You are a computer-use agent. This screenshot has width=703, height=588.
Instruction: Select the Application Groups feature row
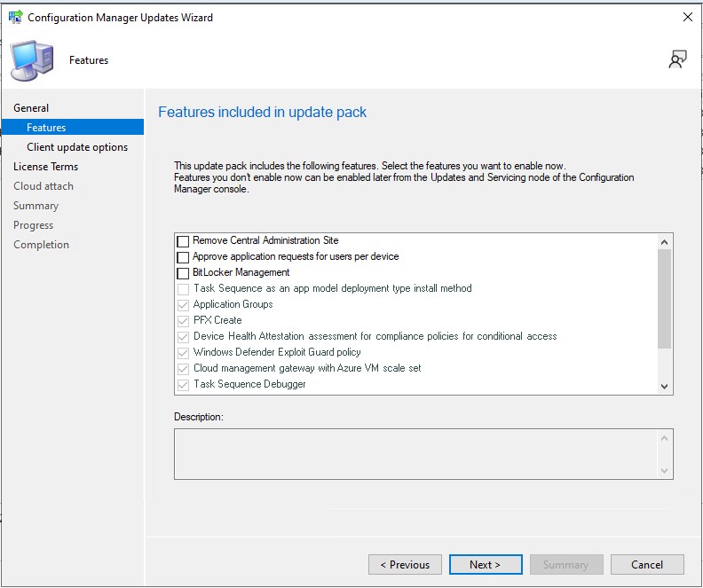tap(233, 304)
